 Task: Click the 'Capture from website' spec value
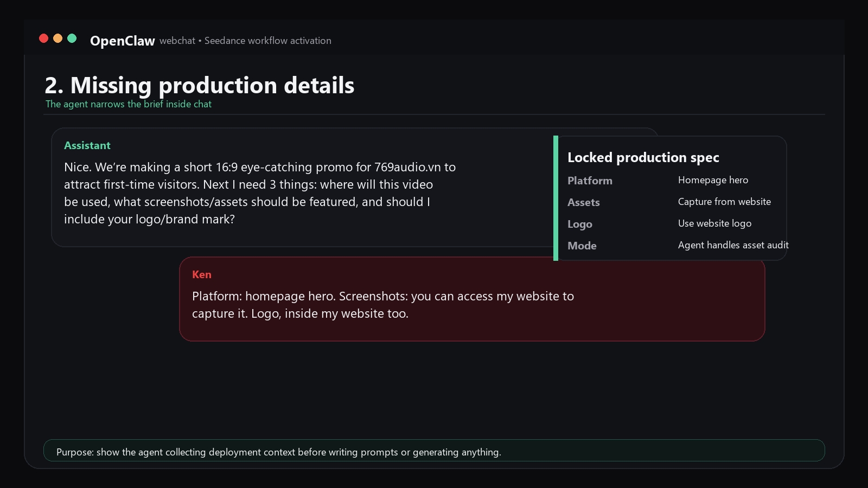click(724, 202)
